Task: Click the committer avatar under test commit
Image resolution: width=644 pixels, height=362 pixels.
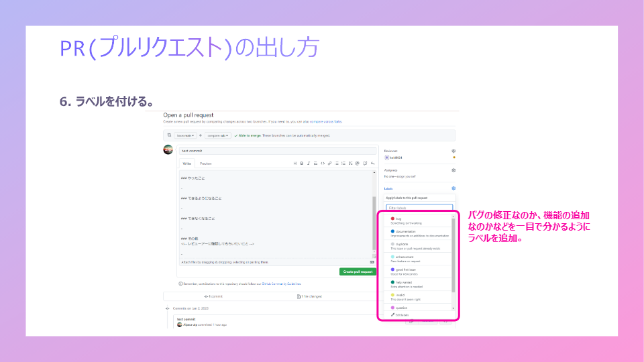Action: coord(180,324)
